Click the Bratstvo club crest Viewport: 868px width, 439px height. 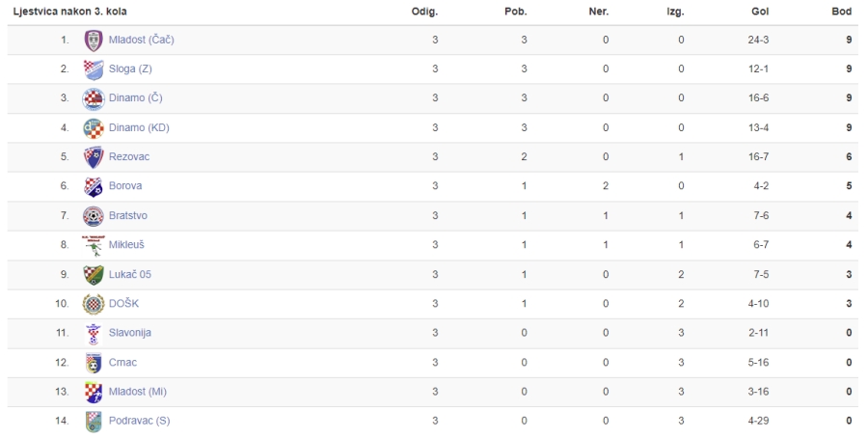coord(93,216)
